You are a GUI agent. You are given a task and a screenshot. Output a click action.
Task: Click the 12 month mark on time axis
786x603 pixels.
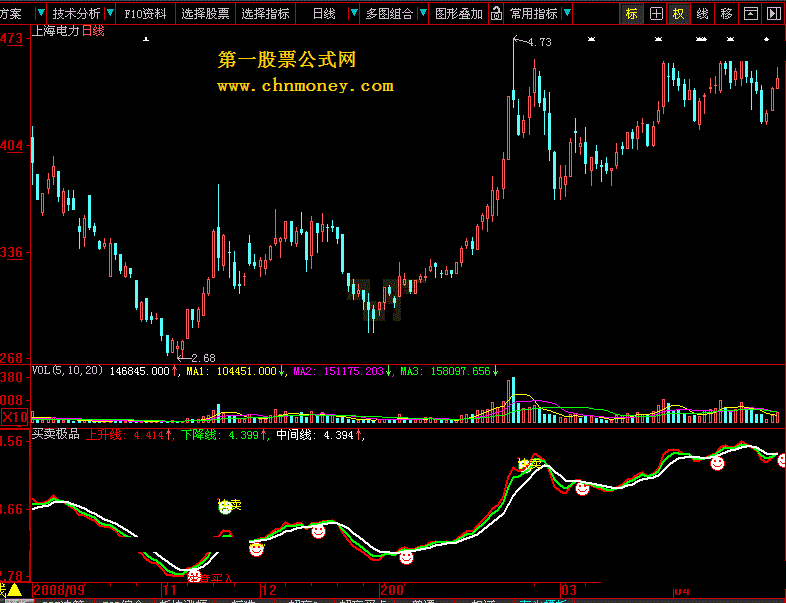(269, 589)
